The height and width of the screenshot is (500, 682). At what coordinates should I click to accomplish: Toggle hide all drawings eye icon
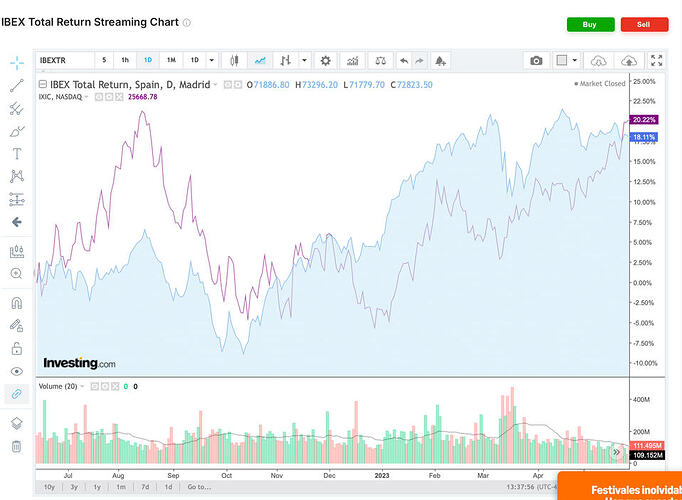coord(17,371)
